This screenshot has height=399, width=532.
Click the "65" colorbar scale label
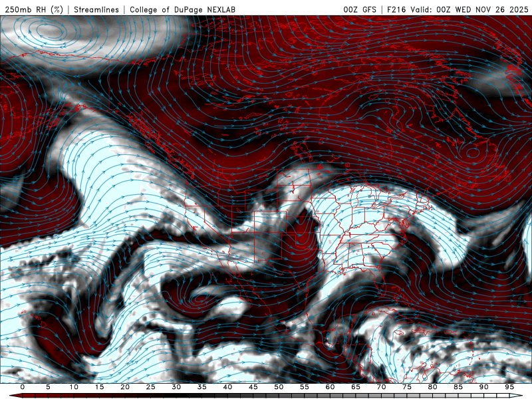tap(356, 387)
